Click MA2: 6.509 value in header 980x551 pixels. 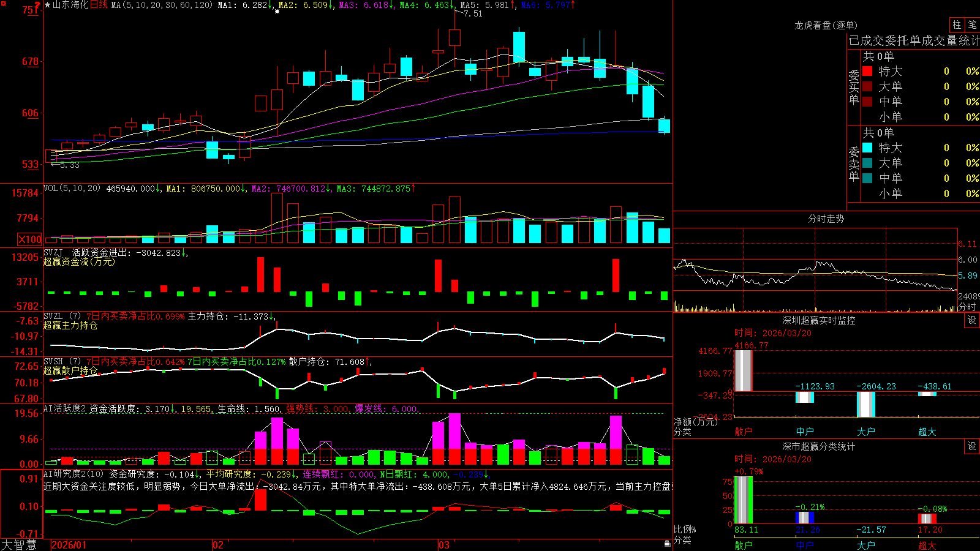click(x=305, y=5)
